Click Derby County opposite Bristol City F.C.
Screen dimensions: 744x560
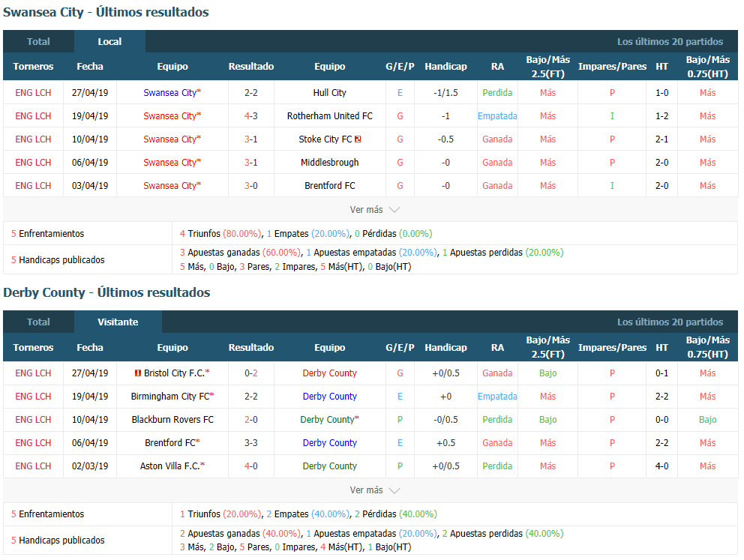click(x=330, y=373)
